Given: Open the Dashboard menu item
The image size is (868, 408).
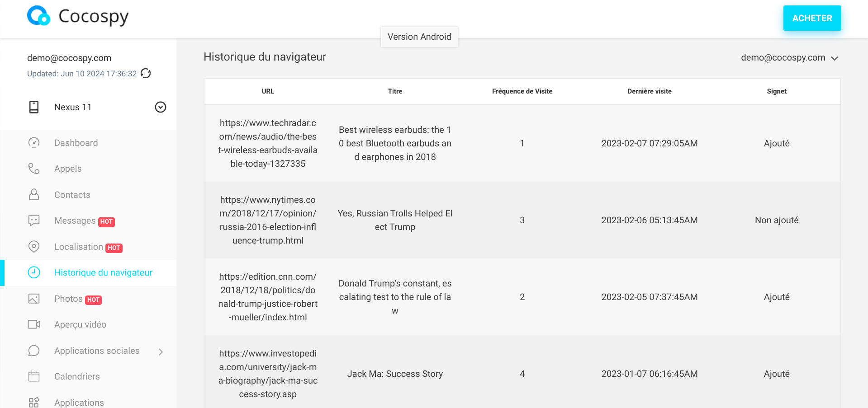Looking at the screenshot, I should point(76,143).
